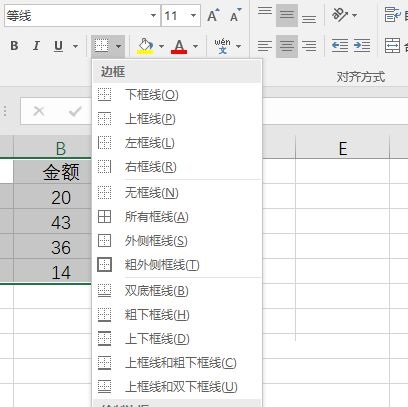Screen dimensions: 408x407
Task: Choose 上框线(P) top border
Action: click(177, 119)
